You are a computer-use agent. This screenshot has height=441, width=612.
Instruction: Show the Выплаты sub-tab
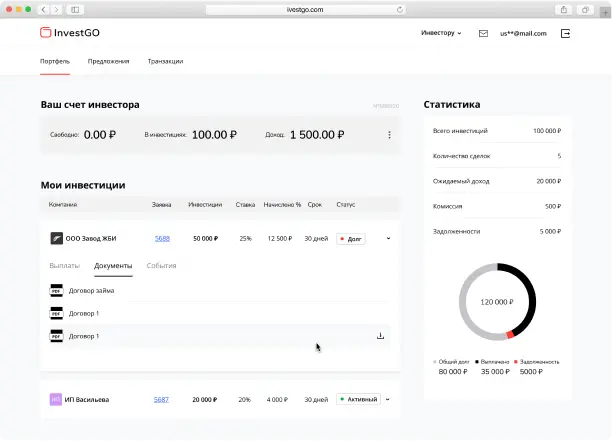click(65, 265)
